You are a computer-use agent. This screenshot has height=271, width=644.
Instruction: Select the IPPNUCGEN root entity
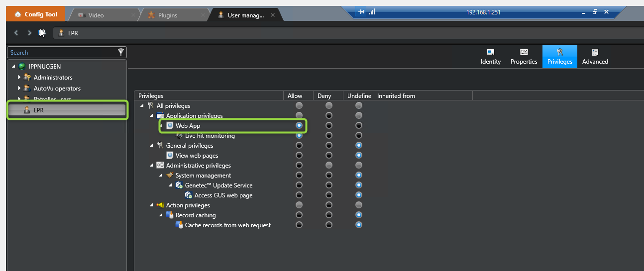(45, 67)
